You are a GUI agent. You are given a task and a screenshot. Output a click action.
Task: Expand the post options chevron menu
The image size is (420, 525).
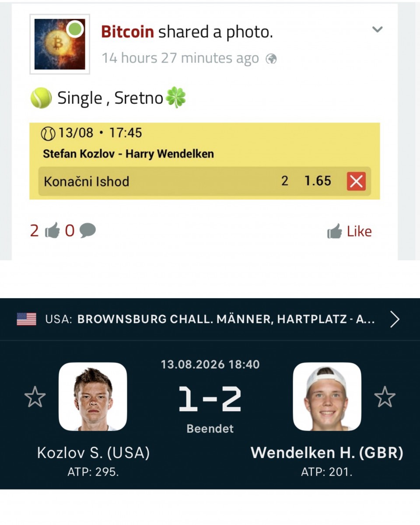click(x=377, y=29)
